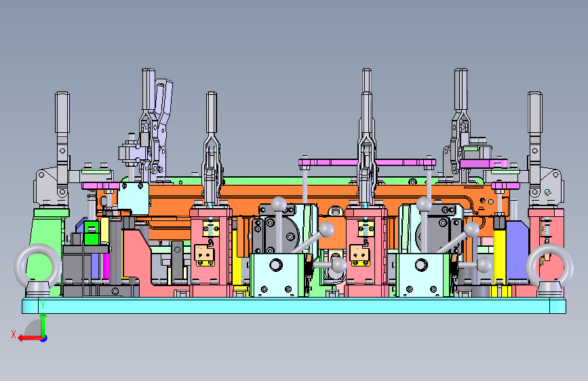Select the left lifting eye bolt ring

click(x=37, y=266)
